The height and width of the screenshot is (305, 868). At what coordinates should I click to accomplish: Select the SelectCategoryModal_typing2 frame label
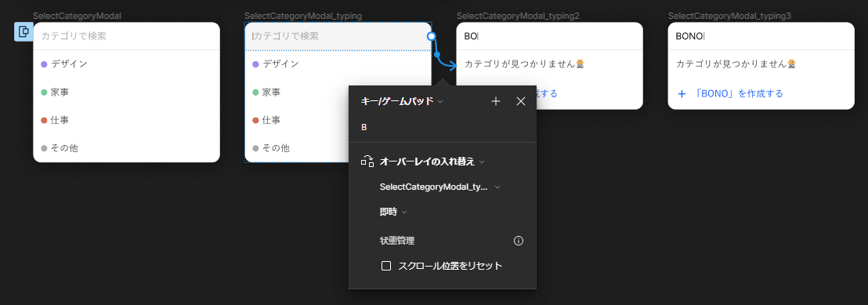tap(518, 16)
